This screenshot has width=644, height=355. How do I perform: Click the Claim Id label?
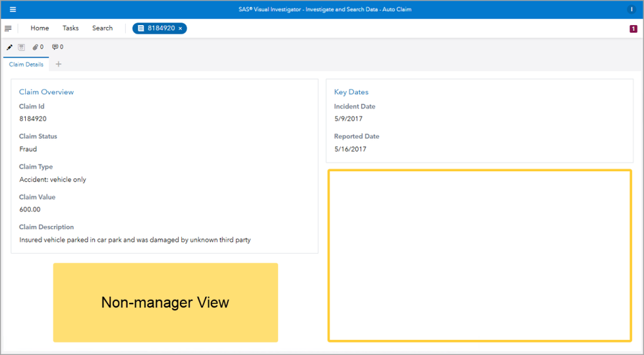click(32, 106)
